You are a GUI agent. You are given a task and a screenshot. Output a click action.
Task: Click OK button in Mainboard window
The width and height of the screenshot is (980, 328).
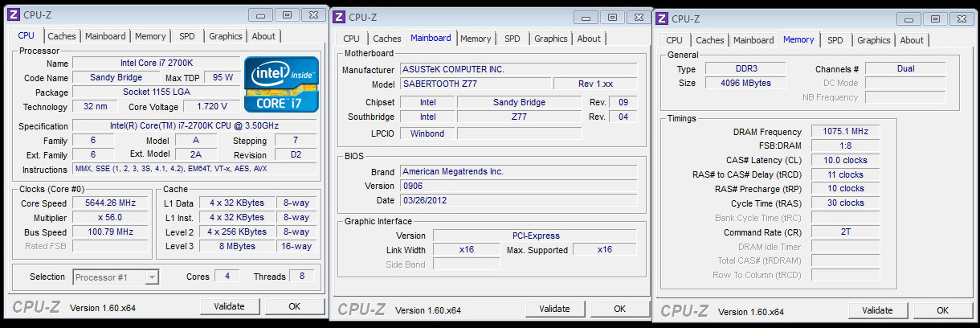620,309
